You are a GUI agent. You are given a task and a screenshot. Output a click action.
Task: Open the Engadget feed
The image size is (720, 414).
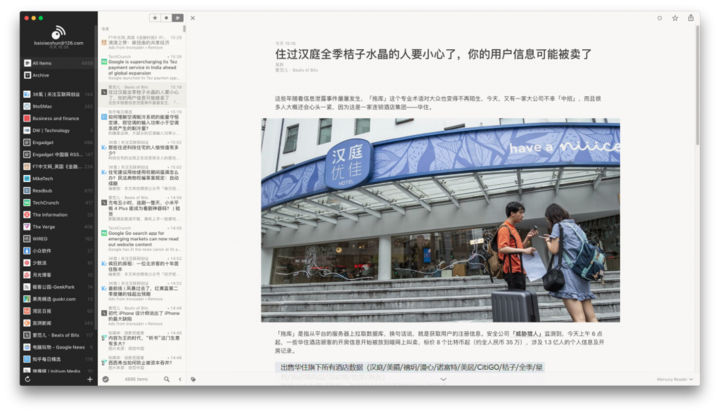point(59,142)
